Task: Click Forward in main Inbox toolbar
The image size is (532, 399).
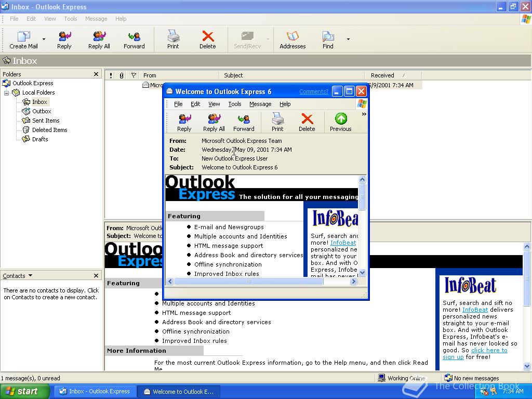Action: 134,39
